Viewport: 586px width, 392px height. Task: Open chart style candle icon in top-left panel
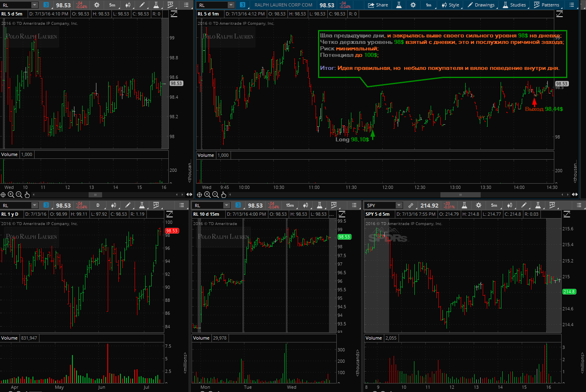pos(128,5)
